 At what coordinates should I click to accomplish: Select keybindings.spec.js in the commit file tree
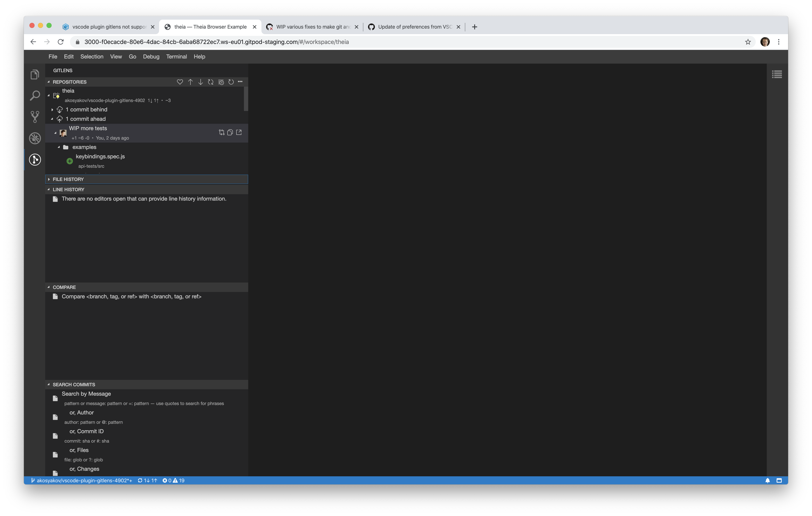[100, 156]
